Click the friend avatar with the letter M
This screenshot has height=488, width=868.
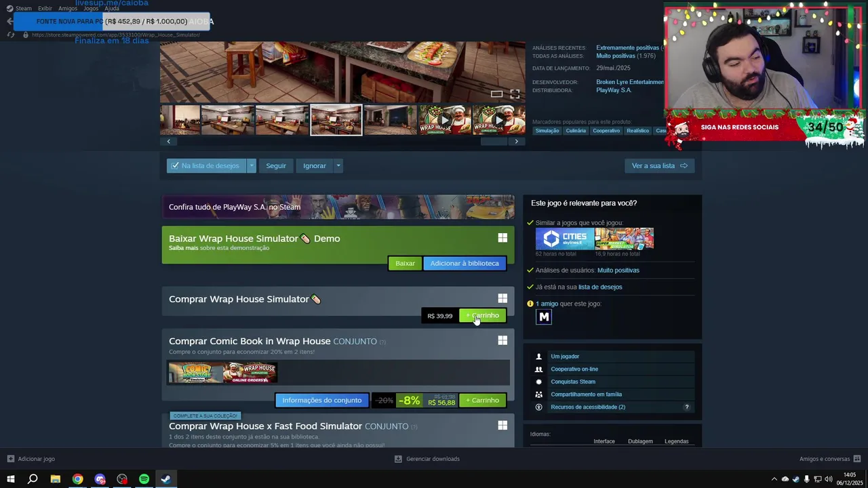[544, 317]
